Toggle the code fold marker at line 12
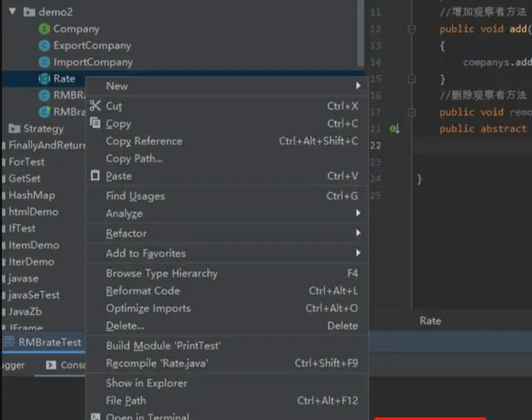Image resolution: width=532 pixels, height=420 pixels. point(411,29)
